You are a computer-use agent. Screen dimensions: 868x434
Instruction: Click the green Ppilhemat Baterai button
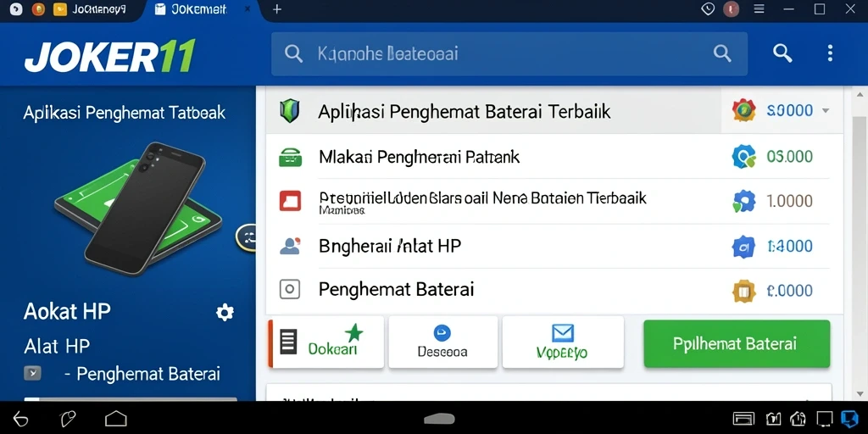737,344
